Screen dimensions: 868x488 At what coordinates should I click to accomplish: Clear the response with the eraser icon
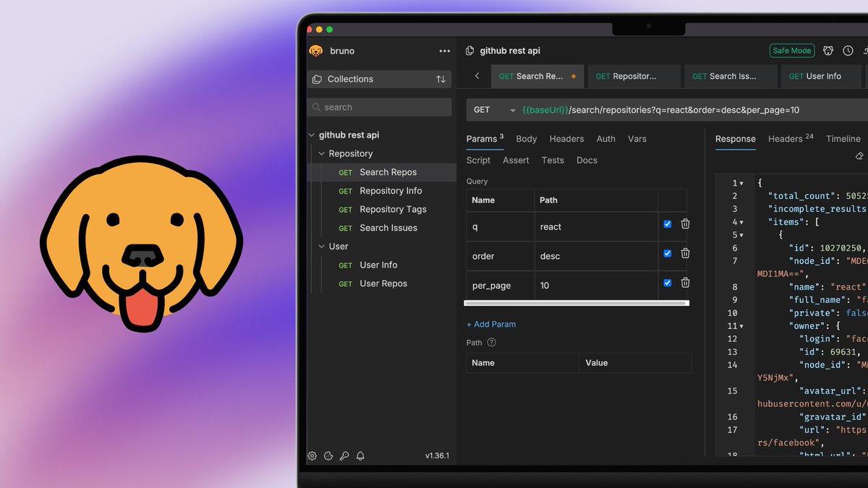859,155
